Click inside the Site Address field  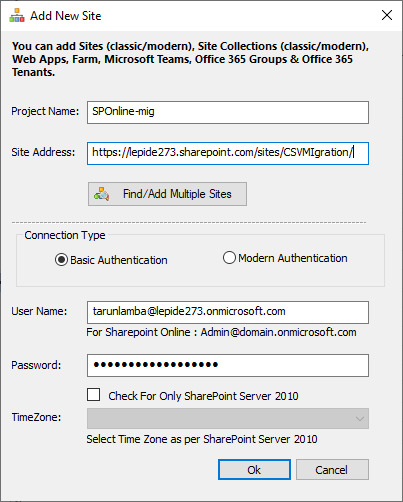pyautogui.click(x=228, y=153)
